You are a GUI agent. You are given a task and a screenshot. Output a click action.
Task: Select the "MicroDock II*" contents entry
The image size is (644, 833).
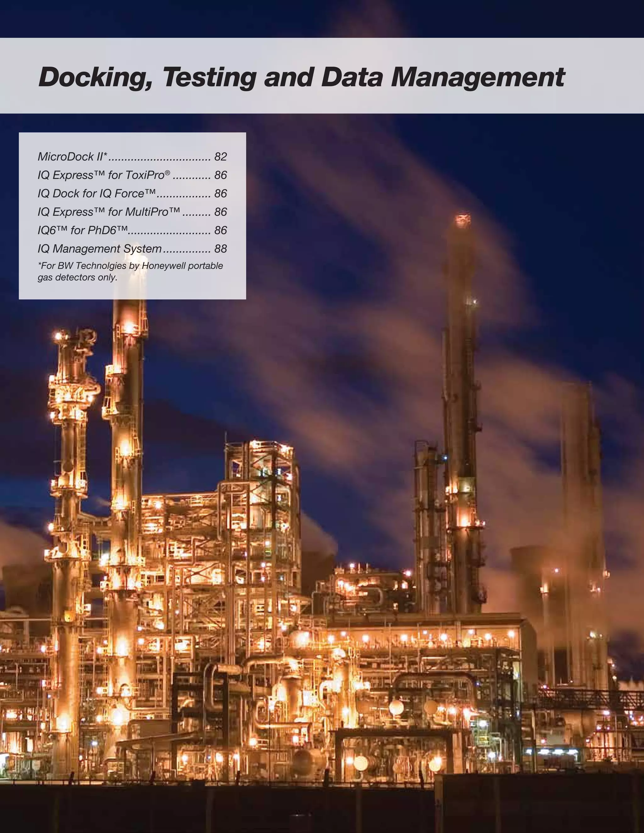(x=132, y=156)
